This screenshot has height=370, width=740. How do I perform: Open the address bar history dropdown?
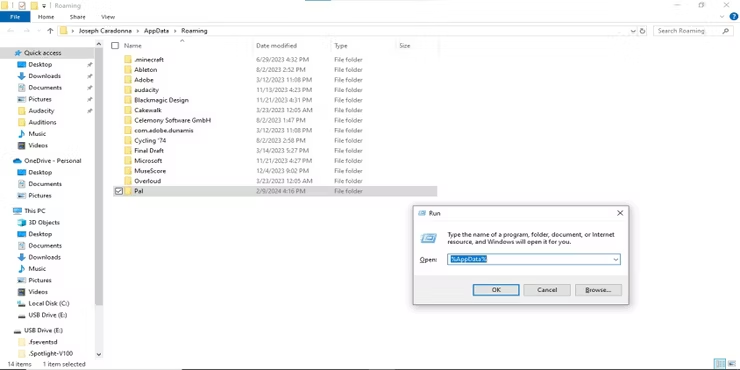pos(633,31)
